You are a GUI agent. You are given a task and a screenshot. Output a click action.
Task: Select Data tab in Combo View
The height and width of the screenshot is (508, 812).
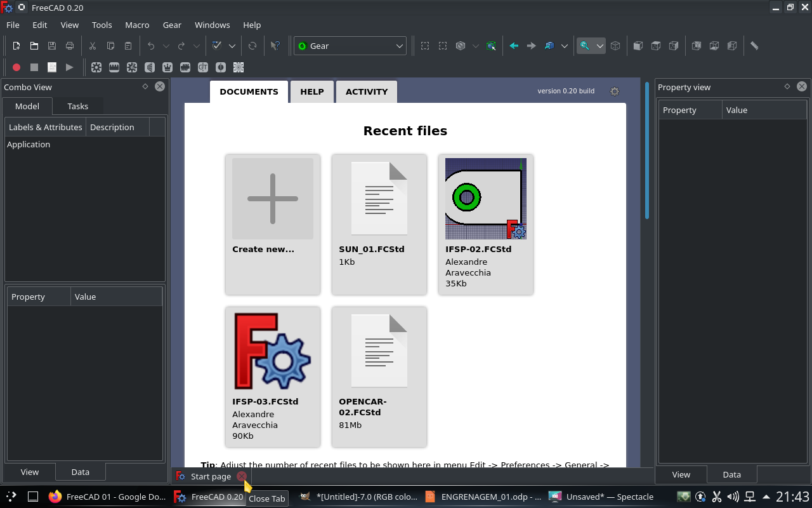click(80, 472)
